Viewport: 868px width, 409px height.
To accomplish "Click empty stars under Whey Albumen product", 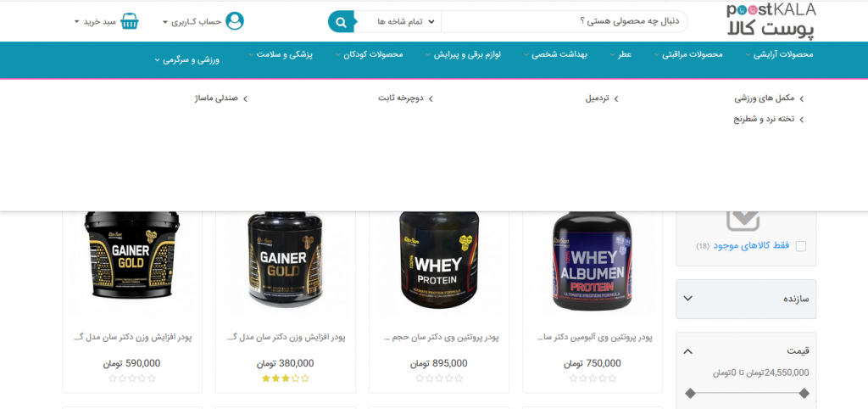I will point(593,378).
